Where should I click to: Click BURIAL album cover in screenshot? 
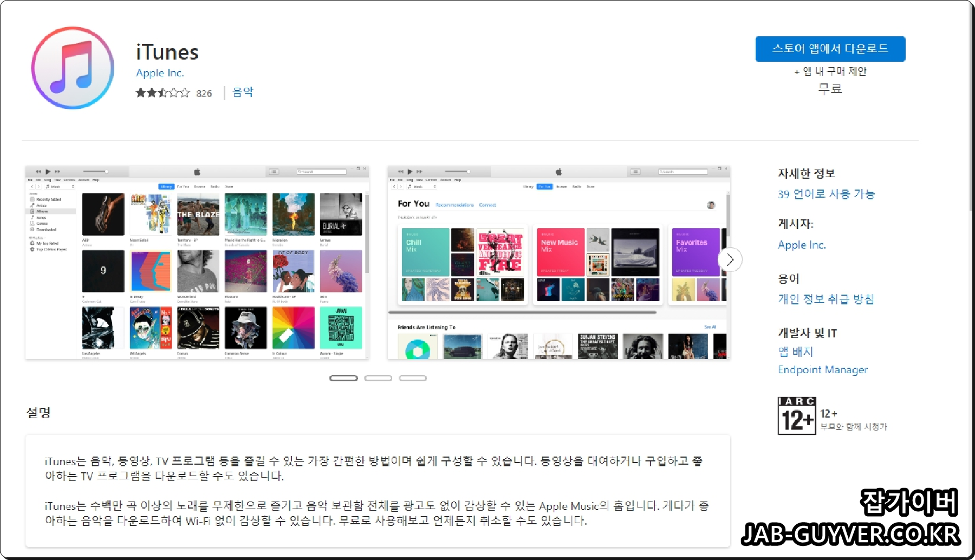click(341, 214)
